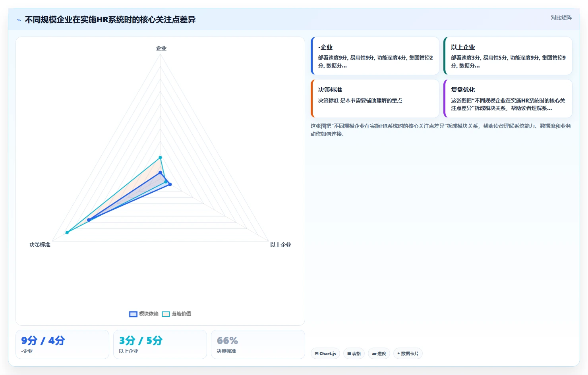Open the 复盘优化 info card
The image size is (588, 375).
[x=508, y=99]
